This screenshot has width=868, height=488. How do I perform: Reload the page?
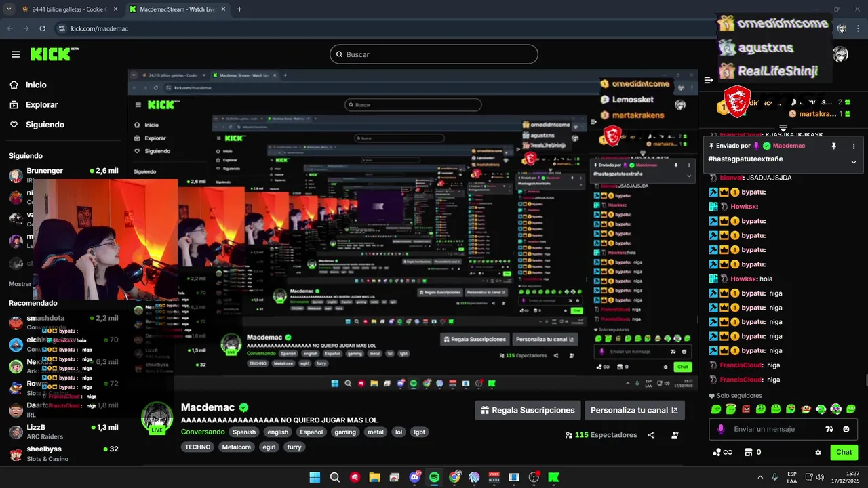click(x=43, y=28)
